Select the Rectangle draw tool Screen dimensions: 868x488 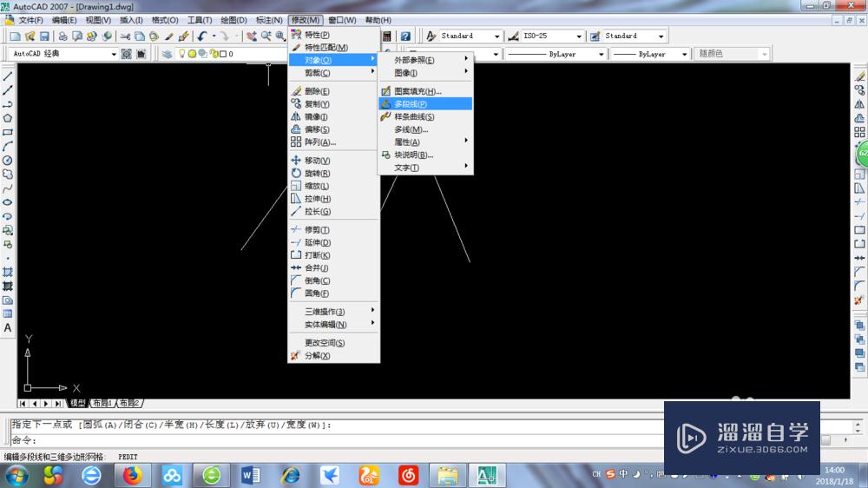point(8,132)
